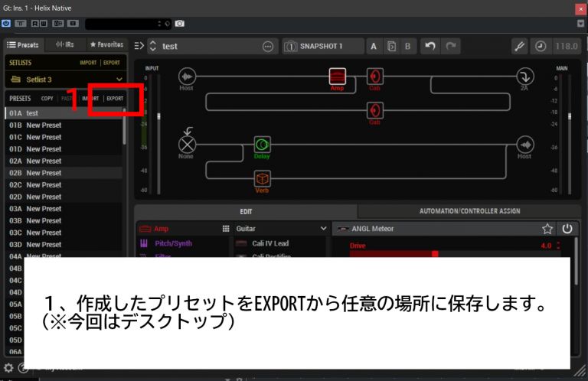The height and width of the screenshot is (381, 588).
Task: Favorite ANGL Meteor with star icon
Action: click(x=547, y=229)
